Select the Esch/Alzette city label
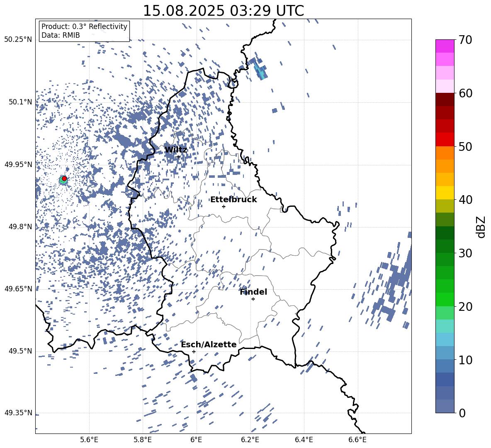 pyautogui.click(x=209, y=345)
